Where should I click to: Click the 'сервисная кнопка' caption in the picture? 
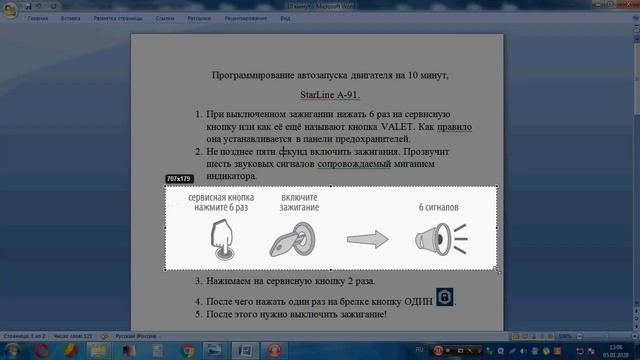click(x=221, y=198)
